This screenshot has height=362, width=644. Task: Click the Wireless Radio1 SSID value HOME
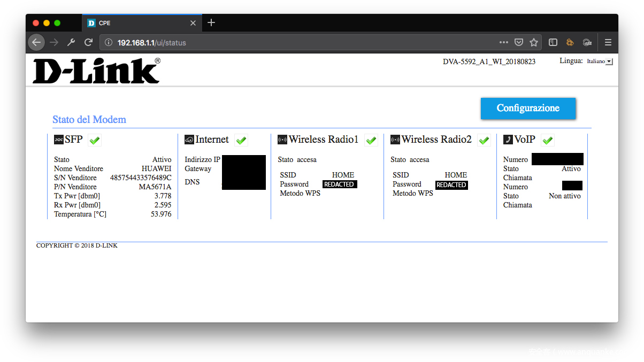point(343,175)
